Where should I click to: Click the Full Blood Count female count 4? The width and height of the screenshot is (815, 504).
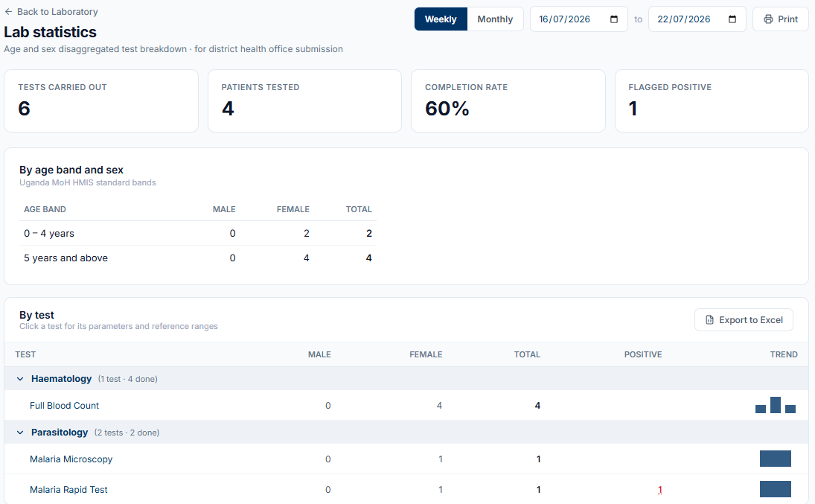click(x=439, y=405)
